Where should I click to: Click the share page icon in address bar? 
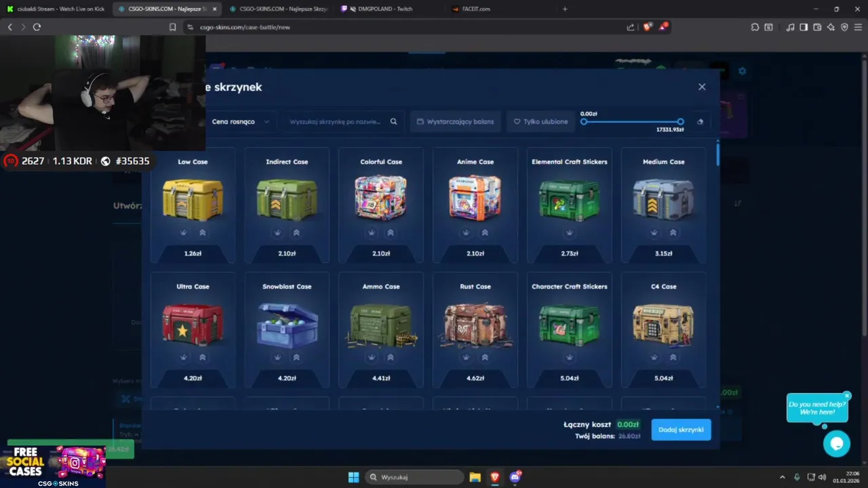pos(631,27)
